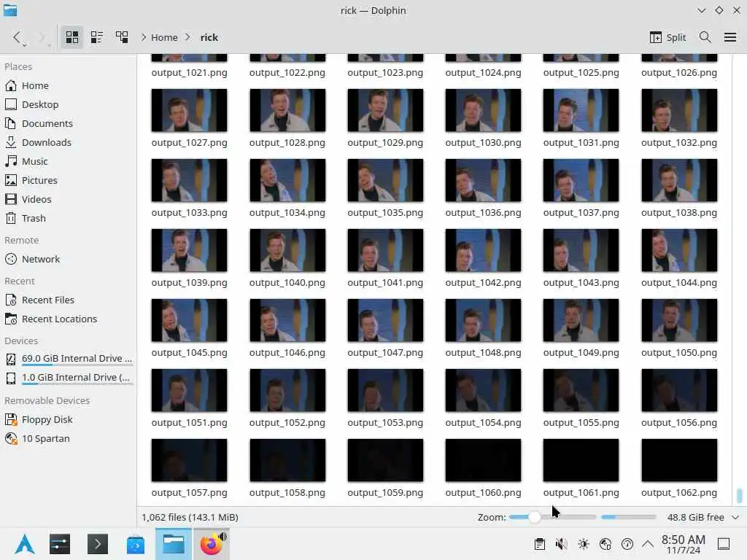Open the search bar magnifier
This screenshot has height=560, width=747.
(x=705, y=37)
